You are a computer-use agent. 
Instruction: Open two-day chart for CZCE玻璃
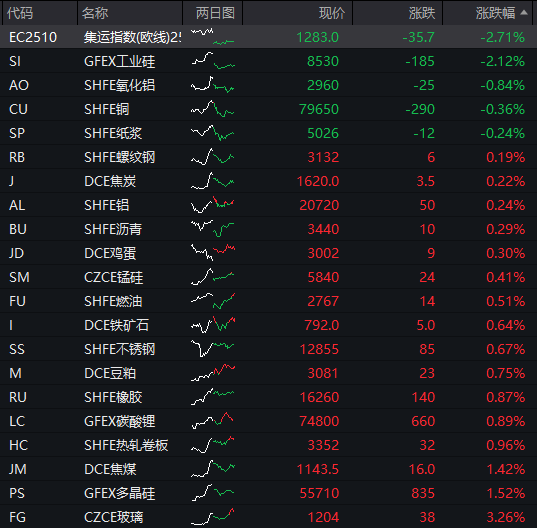[x=213, y=516]
